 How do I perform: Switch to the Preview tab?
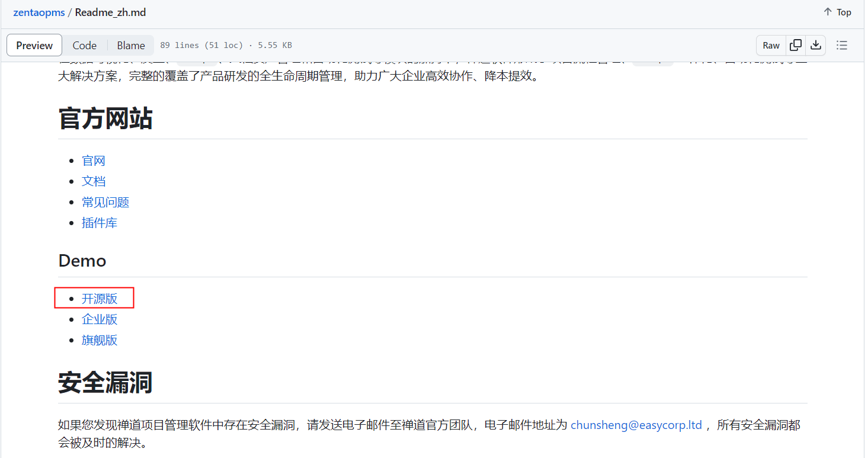34,45
